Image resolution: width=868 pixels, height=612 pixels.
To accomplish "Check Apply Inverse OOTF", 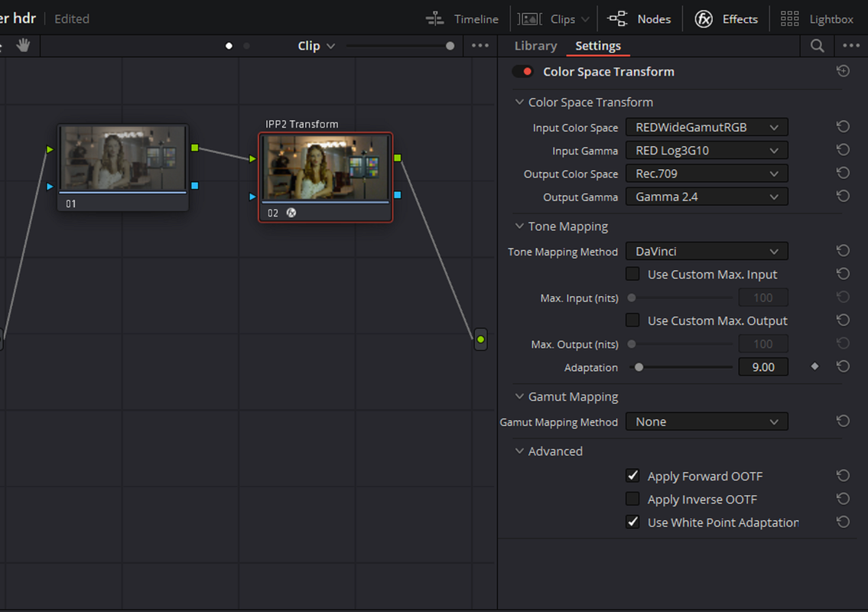I will pyautogui.click(x=632, y=499).
